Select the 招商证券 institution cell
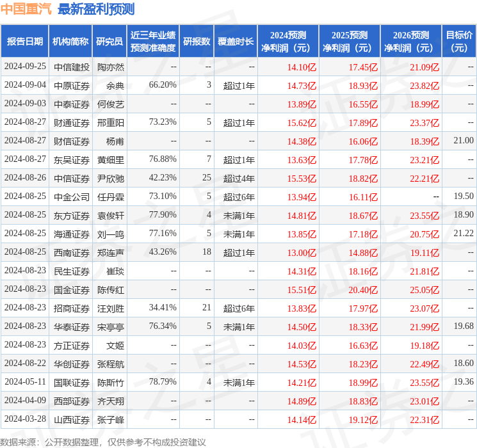This screenshot has height=448, width=477. pos(72,308)
